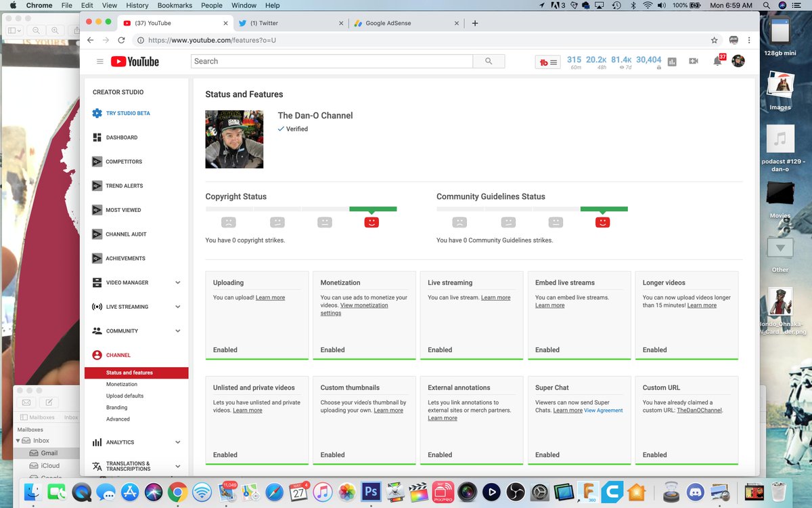
Task: Open the notifications bell
Action: pos(717,61)
